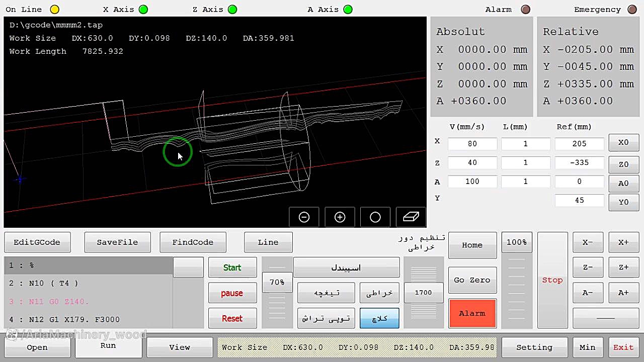644x362 pixels.
Task: Click the 70% feed slider handle
Action: point(277,283)
